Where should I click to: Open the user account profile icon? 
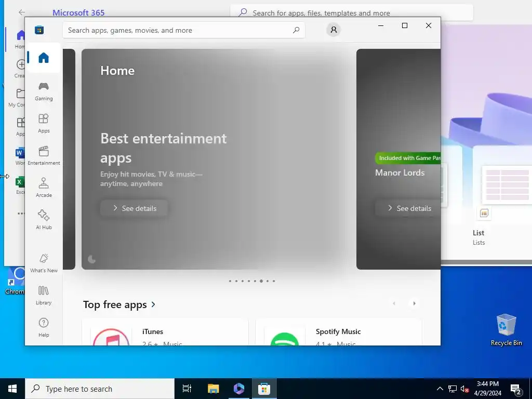[x=334, y=30]
